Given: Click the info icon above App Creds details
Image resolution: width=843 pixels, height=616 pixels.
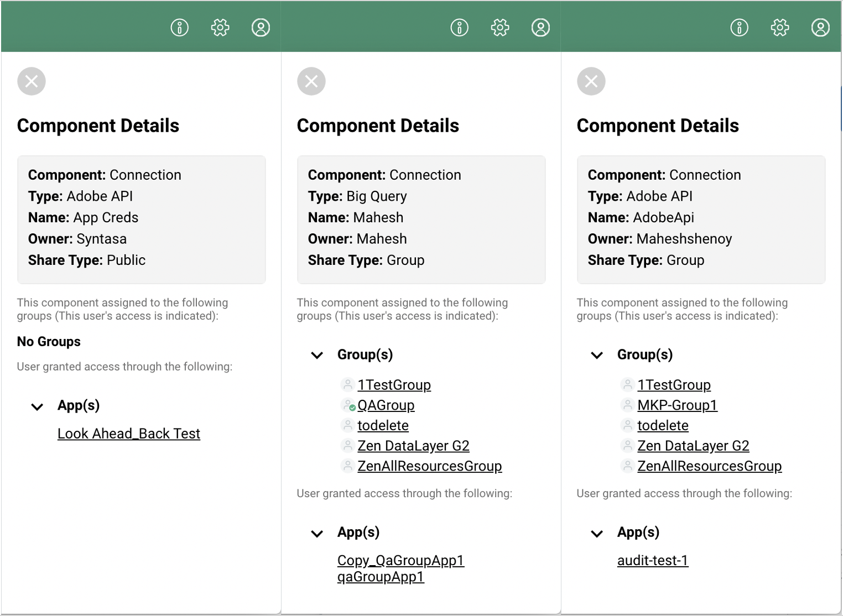Looking at the screenshot, I should coord(179,27).
